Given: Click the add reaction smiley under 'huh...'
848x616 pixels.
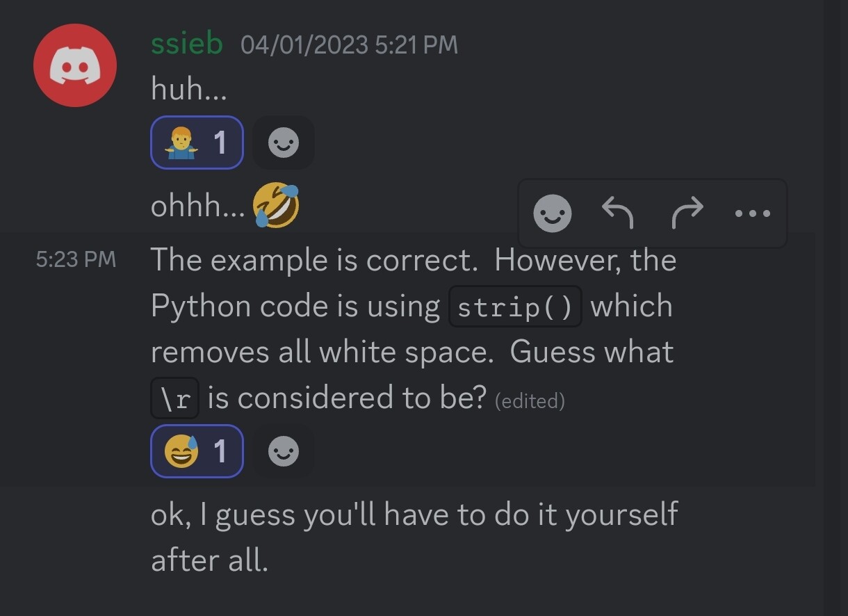Looking at the screenshot, I should click(284, 143).
